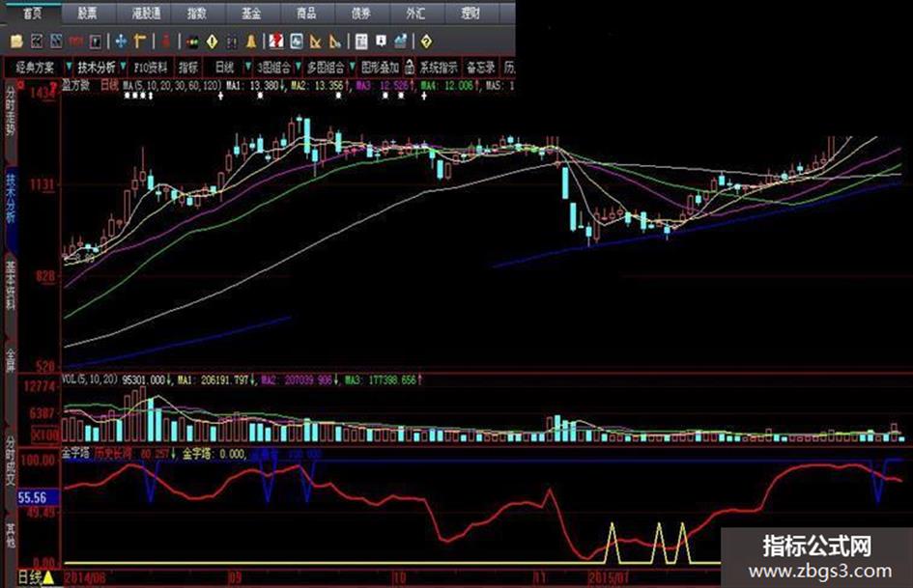
Task: Select the second triangle ruler drawing icon
Action: tap(335, 42)
